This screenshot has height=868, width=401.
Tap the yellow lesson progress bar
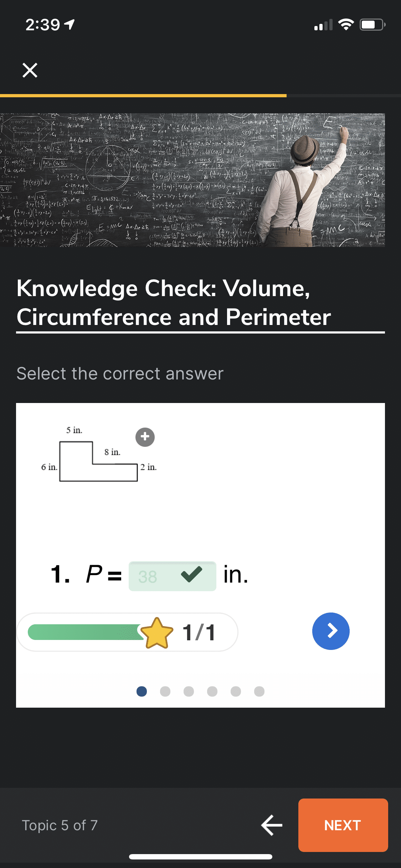coord(143,95)
